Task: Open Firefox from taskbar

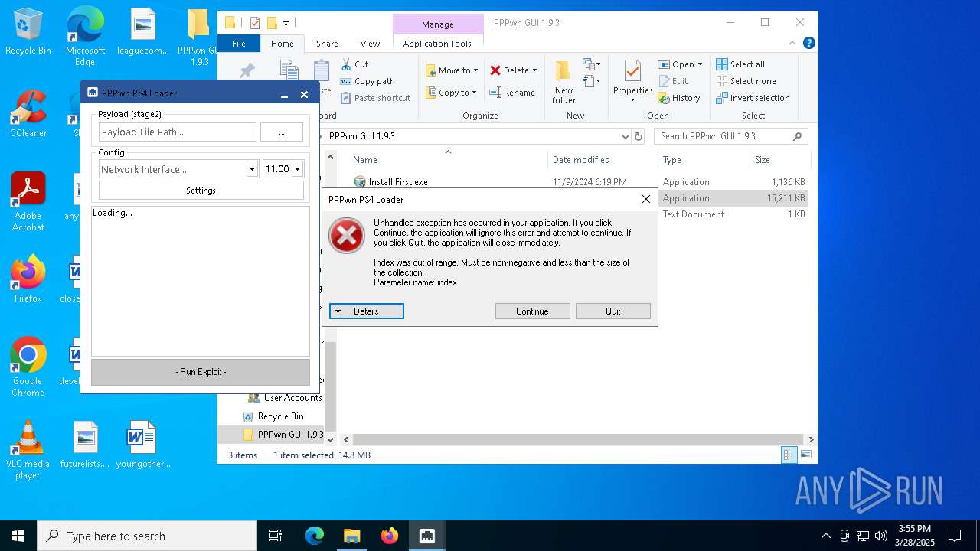Action: (390, 536)
